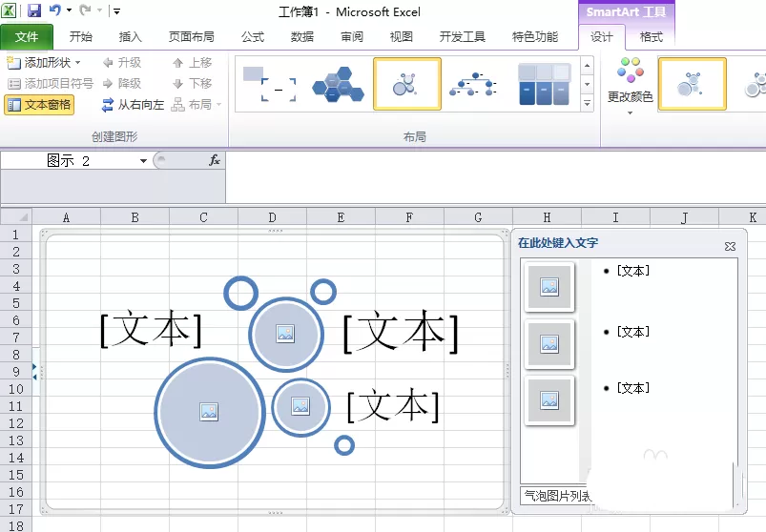Switch to the 审阅 tab
This screenshot has width=766, height=532.
[x=352, y=36]
